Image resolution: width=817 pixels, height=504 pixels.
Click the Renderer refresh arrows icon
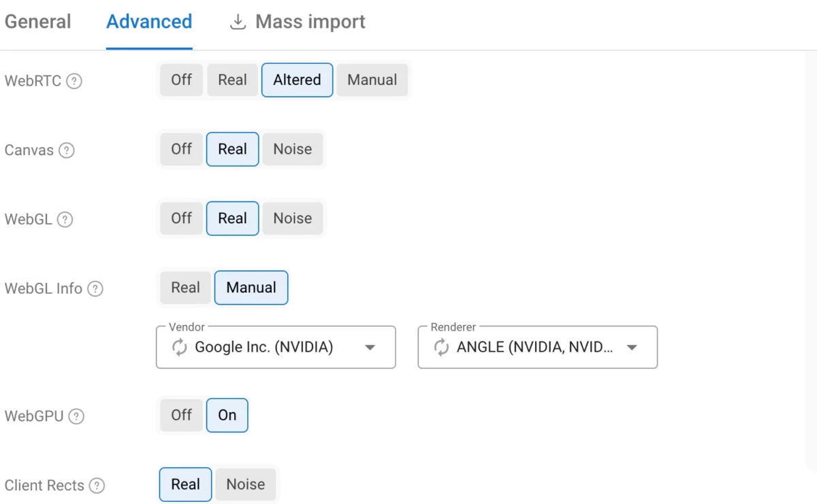click(441, 348)
